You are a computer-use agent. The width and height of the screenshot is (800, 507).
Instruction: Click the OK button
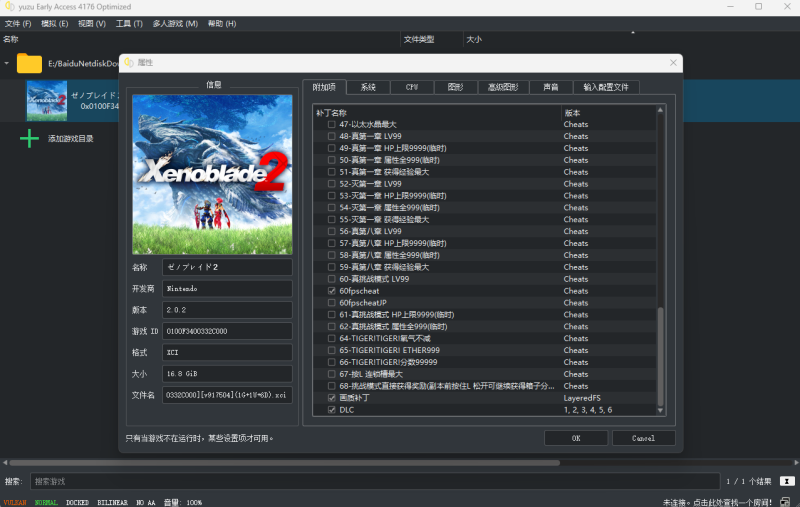pyautogui.click(x=576, y=438)
